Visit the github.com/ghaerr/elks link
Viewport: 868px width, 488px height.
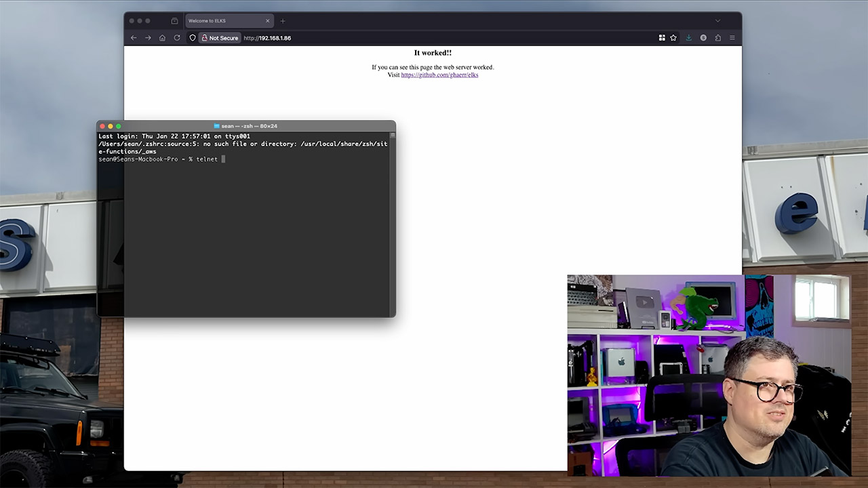(x=439, y=75)
